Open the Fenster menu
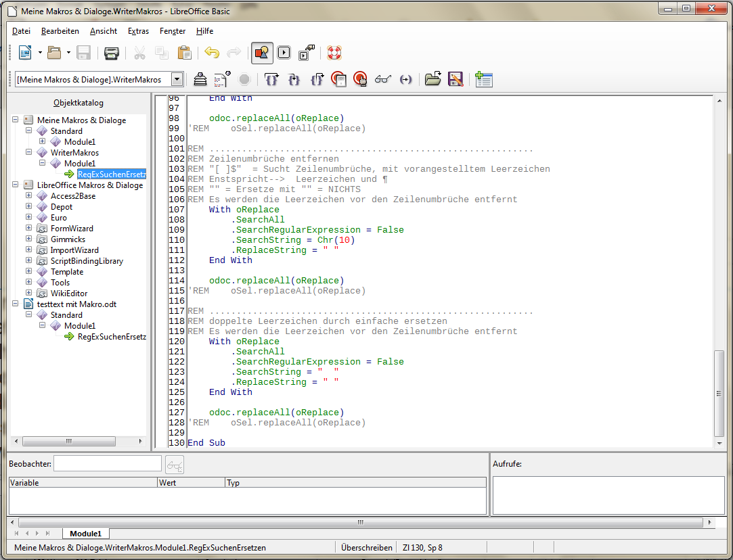 pyautogui.click(x=173, y=31)
